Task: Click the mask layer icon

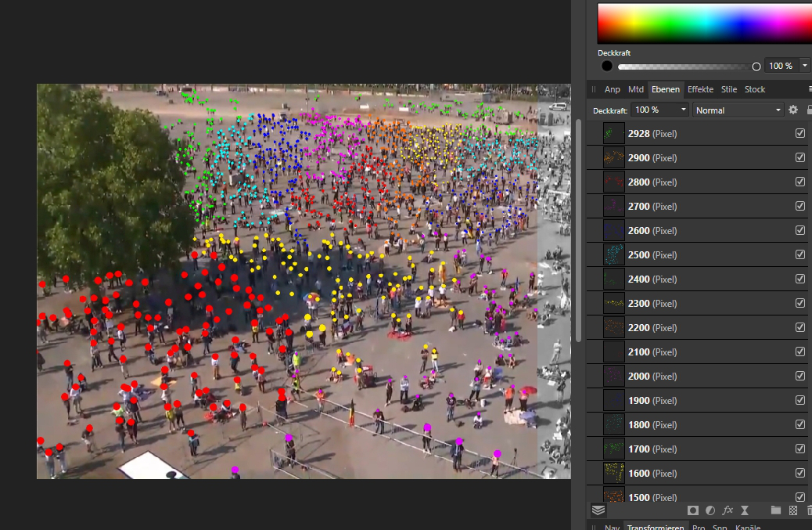Action: 693,510
